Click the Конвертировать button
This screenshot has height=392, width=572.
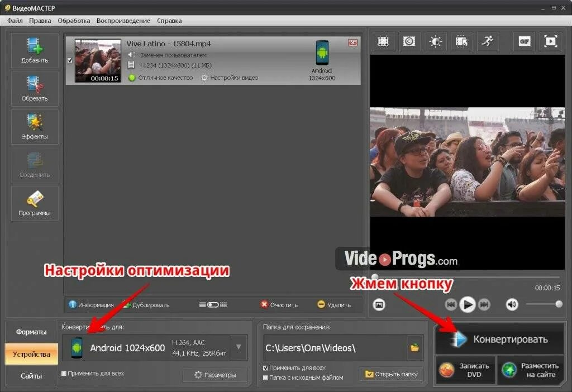[x=500, y=339]
